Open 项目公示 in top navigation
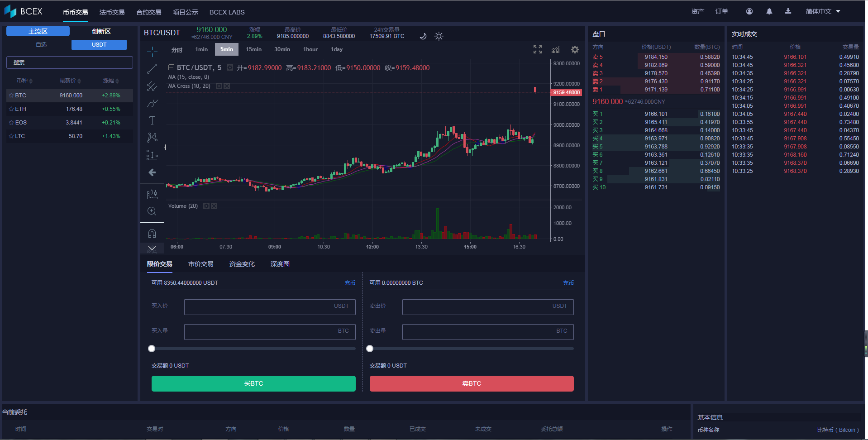The image size is (868, 440). pyautogui.click(x=186, y=12)
